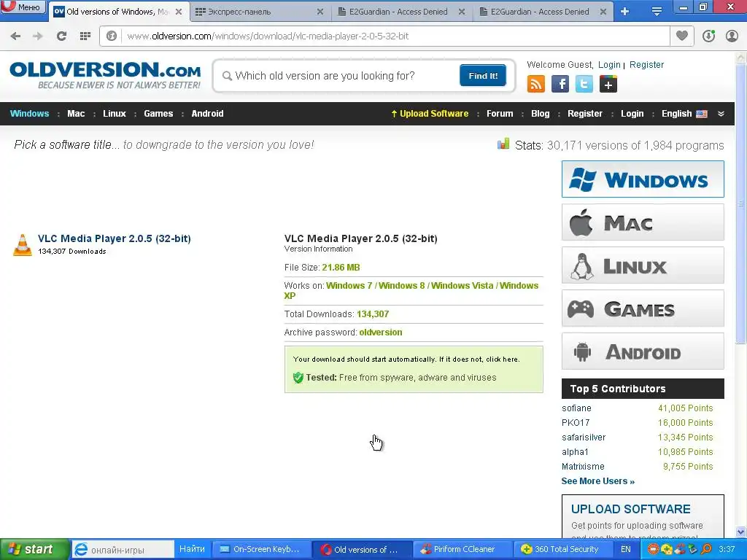The height and width of the screenshot is (560, 747).
Task: Click Upload Software in nav bar
Action: pos(430,113)
